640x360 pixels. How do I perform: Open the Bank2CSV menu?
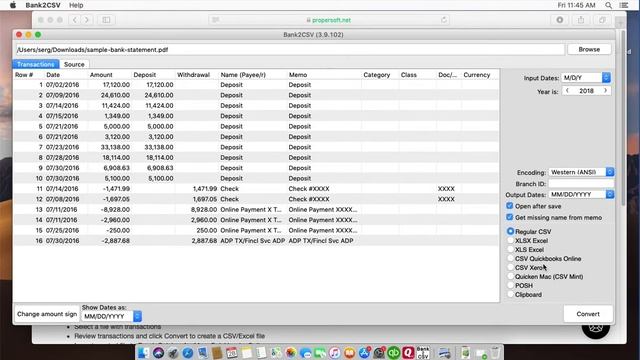click(43, 5)
